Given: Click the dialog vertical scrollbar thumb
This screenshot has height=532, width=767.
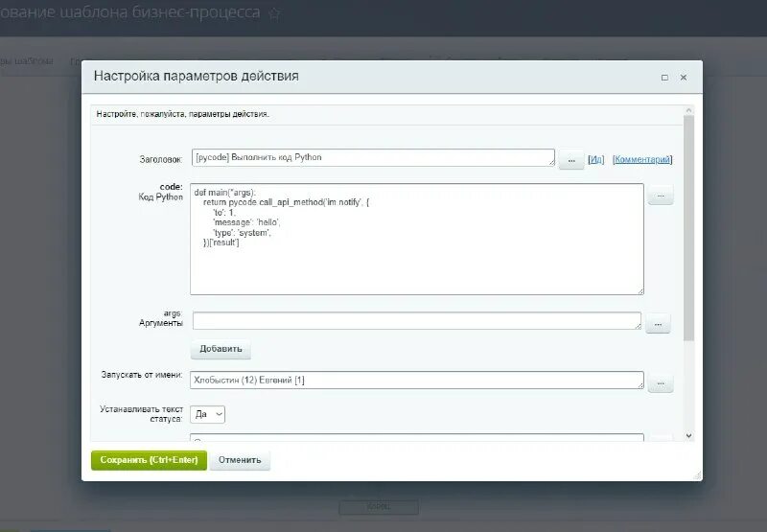Looking at the screenshot, I should [688, 228].
